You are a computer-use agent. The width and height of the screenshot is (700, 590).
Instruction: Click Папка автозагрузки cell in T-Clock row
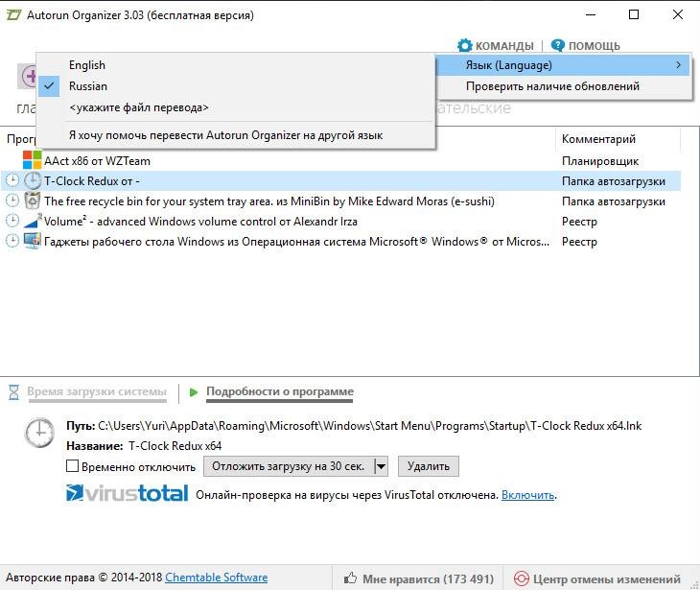click(614, 181)
